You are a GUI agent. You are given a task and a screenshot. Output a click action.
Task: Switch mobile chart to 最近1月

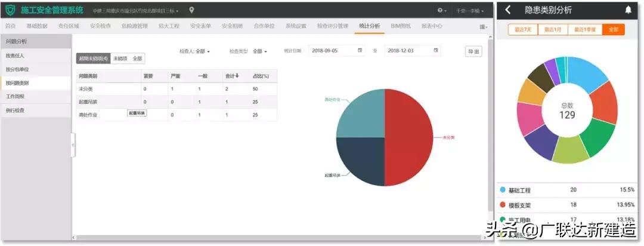pyautogui.click(x=553, y=30)
